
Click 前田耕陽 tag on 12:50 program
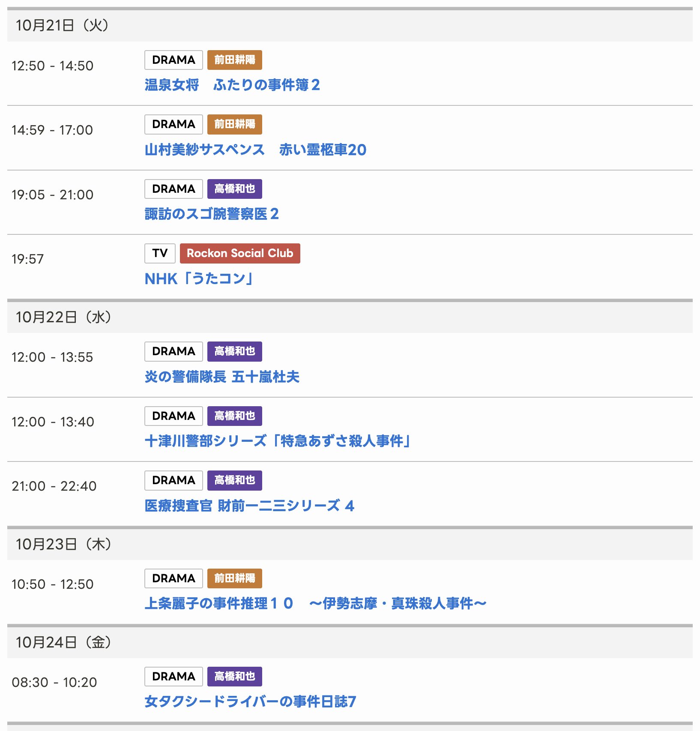tap(235, 60)
